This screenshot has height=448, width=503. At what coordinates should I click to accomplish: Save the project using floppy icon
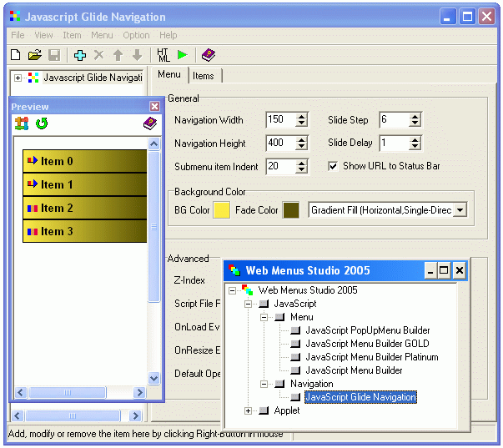[54, 55]
